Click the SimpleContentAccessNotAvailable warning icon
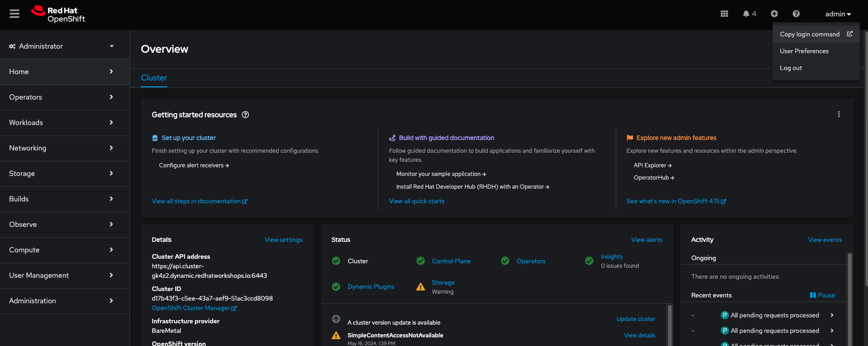This screenshot has width=868, height=346. (x=336, y=336)
